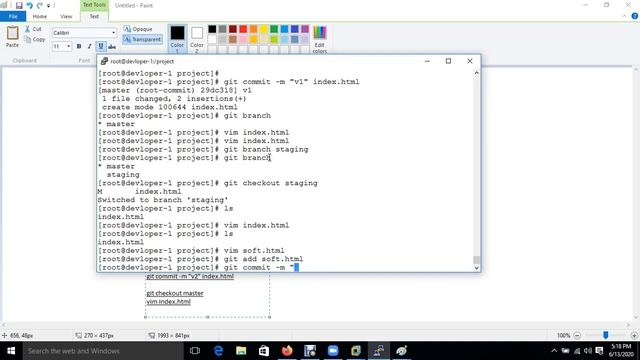640x360 pixels.
Task: Toggle Underline formatting
Action: tap(100, 46)
